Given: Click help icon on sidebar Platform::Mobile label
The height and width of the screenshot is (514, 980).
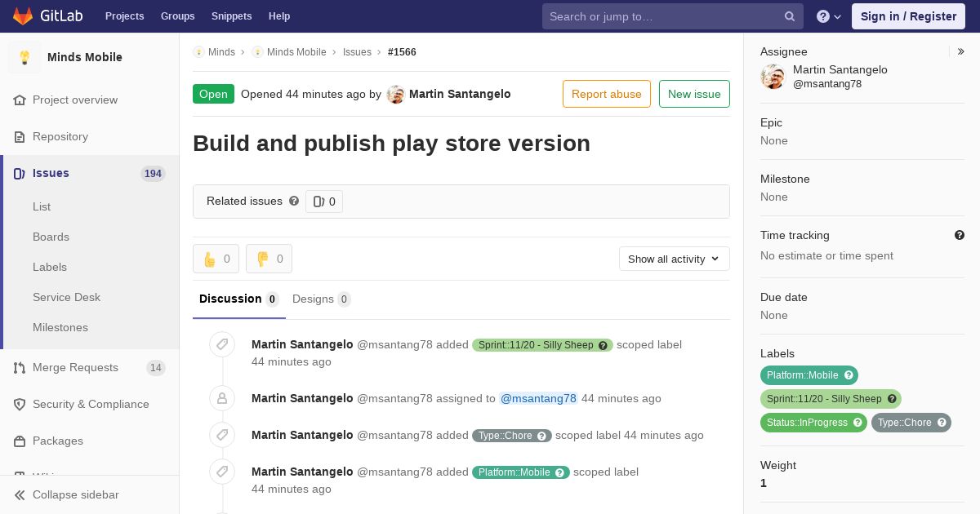Looking at the screenshot, I should [849, 375].
